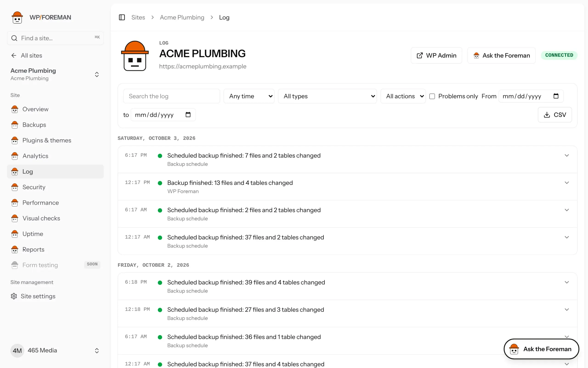Click the Plugins & themes sidebar icon

coord(14,141)
